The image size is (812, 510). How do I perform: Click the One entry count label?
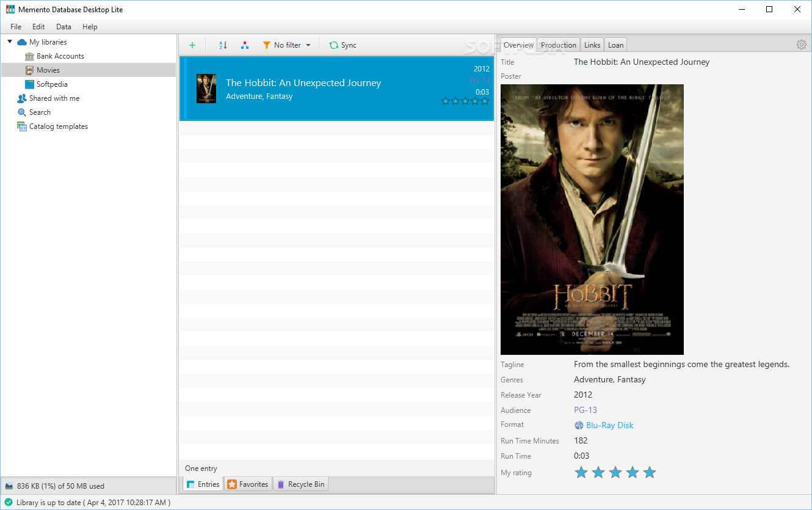click(x=201, y=468)
